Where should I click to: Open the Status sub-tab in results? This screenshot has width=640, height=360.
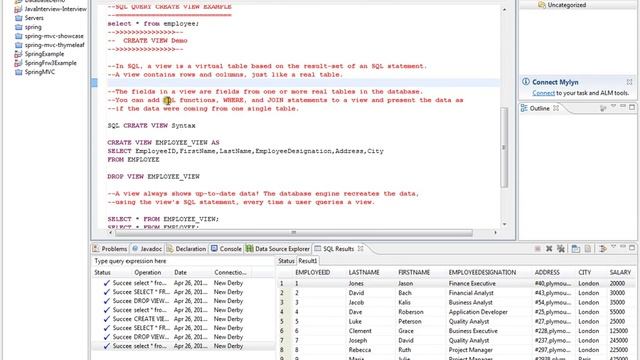tap(286, 261)
